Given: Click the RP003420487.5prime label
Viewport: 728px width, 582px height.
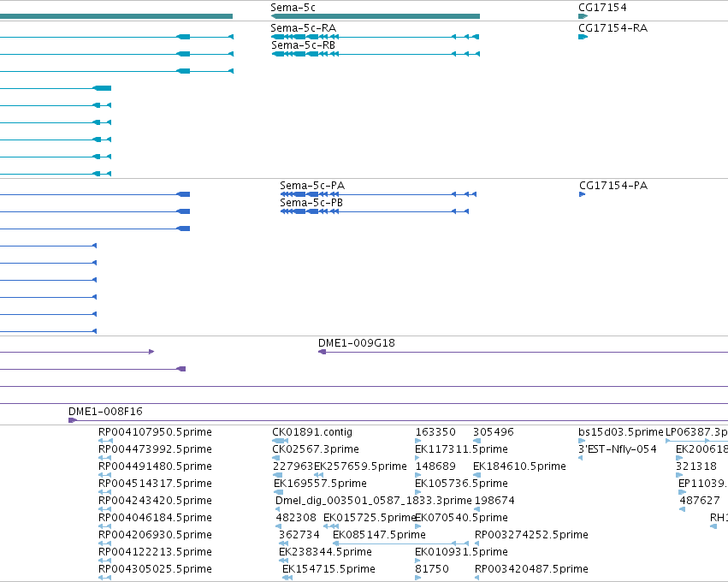Looking at the screenshot, I should 531,568.
